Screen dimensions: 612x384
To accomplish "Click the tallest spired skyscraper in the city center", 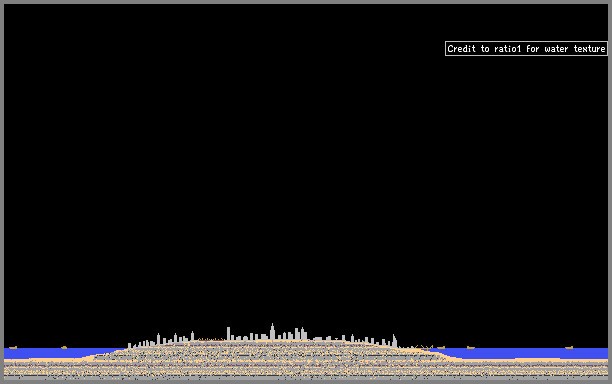I will point(272,332).
